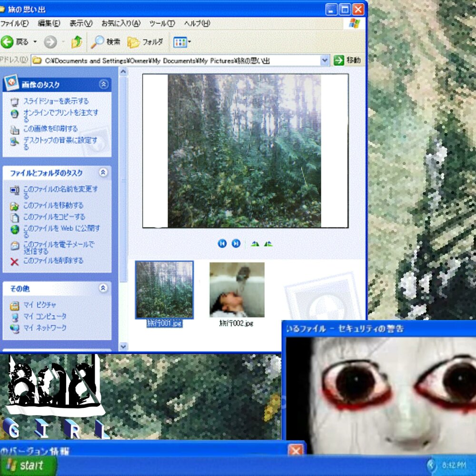
Task: Expand the address bar dropdown
Action: [325, 60]
